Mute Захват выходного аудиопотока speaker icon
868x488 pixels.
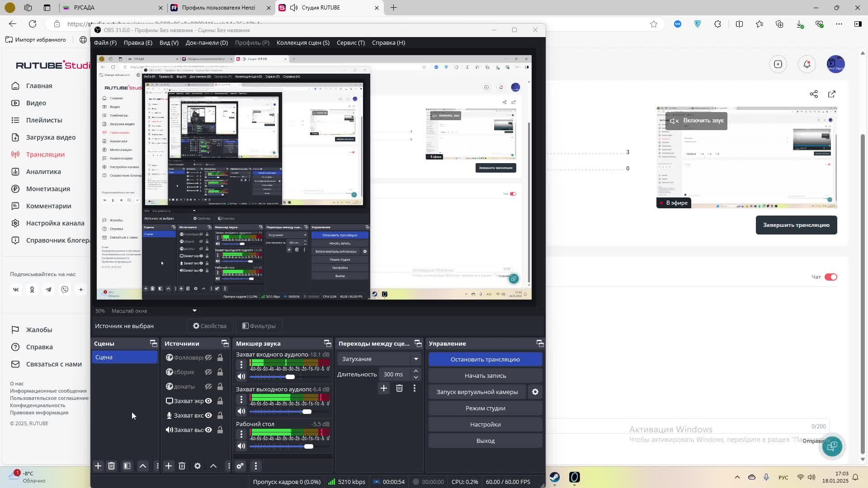click(241, 411)
